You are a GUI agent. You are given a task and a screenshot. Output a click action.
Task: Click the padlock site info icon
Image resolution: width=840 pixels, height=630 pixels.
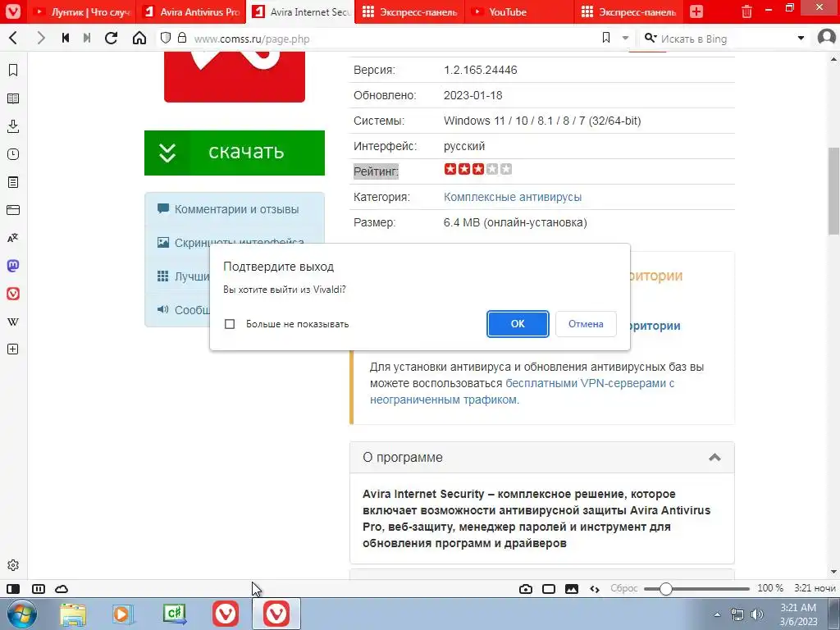coord(182,38)
